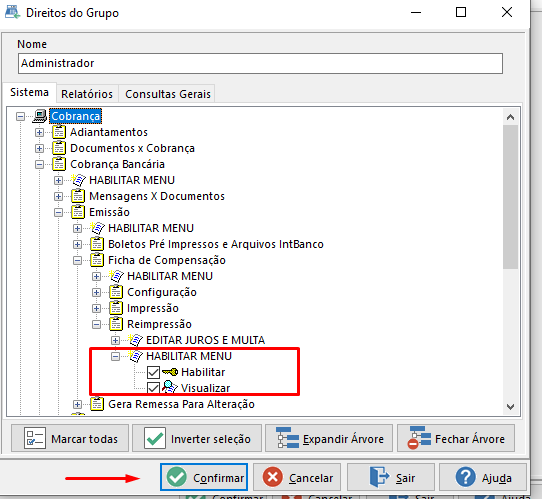Click the checkmark icon on Inverter seleção
Screen dimensions: 542x499
(155, 439)
